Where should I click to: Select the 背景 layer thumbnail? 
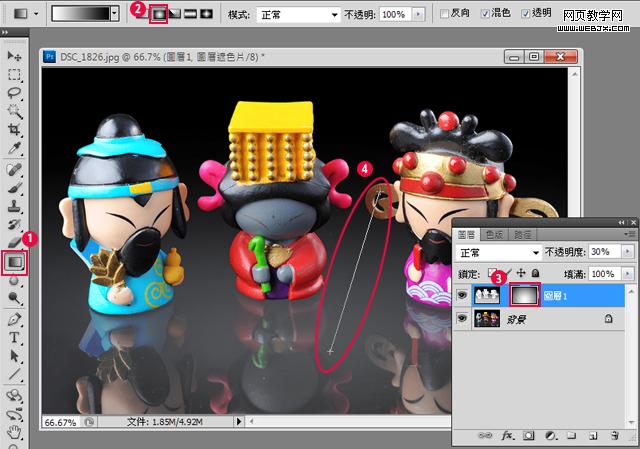[487, 318]
